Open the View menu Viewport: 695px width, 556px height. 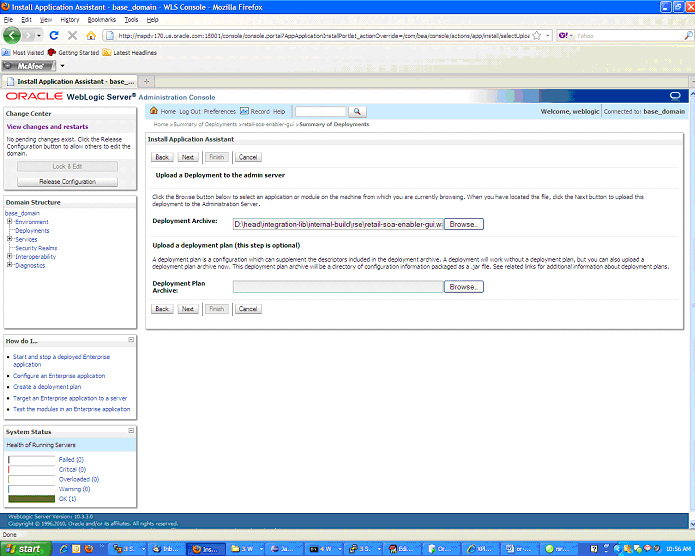coord(46,20)
